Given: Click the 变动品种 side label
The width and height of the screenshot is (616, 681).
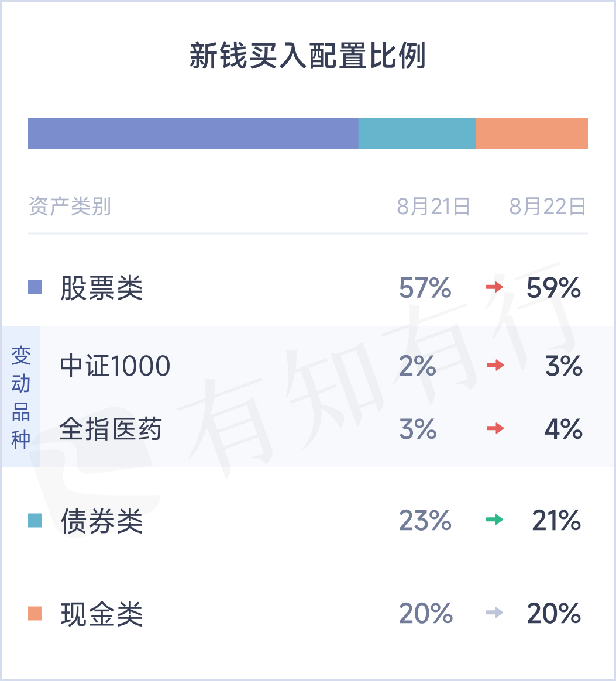Looking at the screenshot, I should click(x=20, y=397).
